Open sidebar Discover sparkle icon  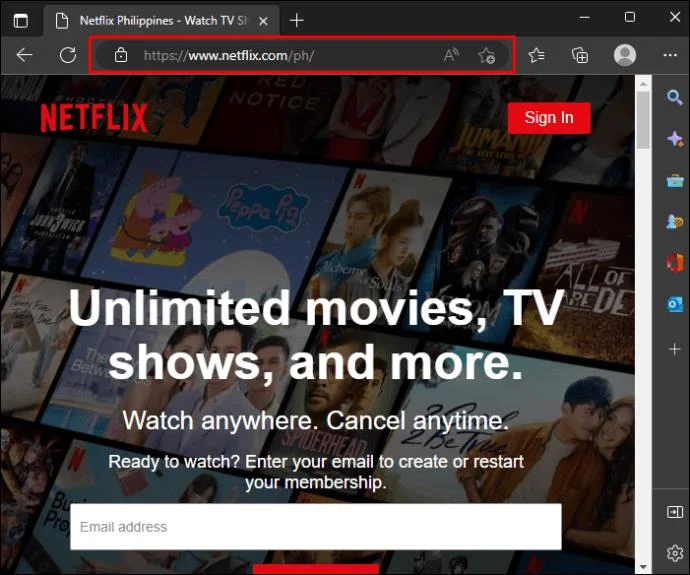[674, 139]
